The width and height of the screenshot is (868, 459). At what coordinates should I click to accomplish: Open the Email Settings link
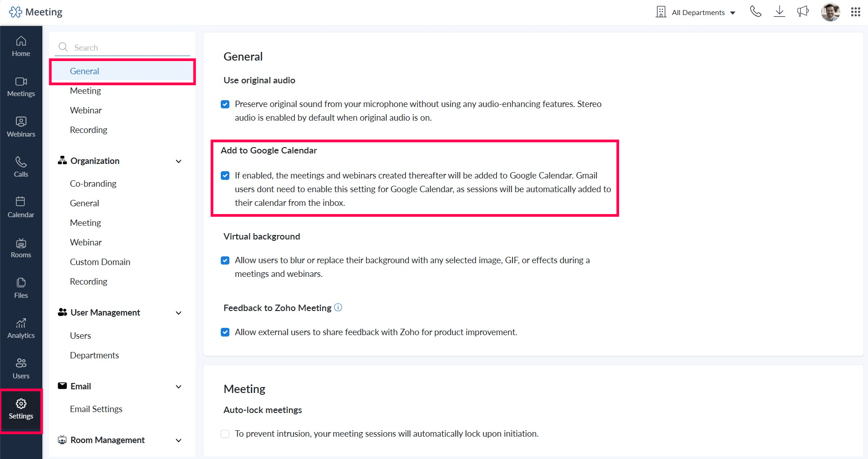[x=96, y=409]
